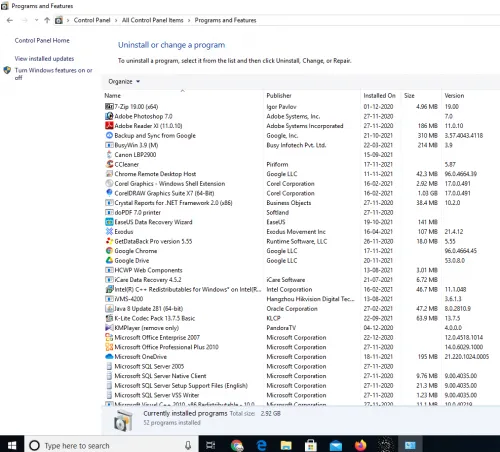Select the Microsoft Office Professional Plus 2010 icon
Screen dimensions: 500x452
pos(109,347)
